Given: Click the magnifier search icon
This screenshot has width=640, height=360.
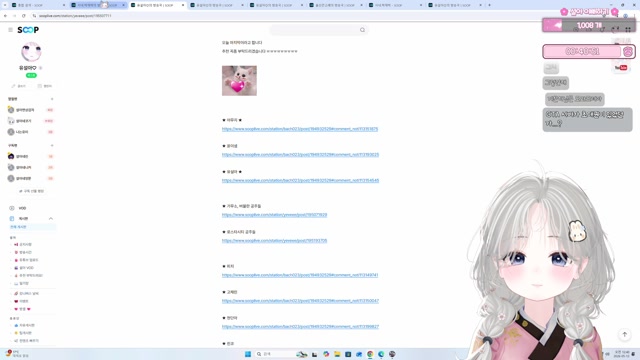Looking at the screenshot, I should click(362, 30).
